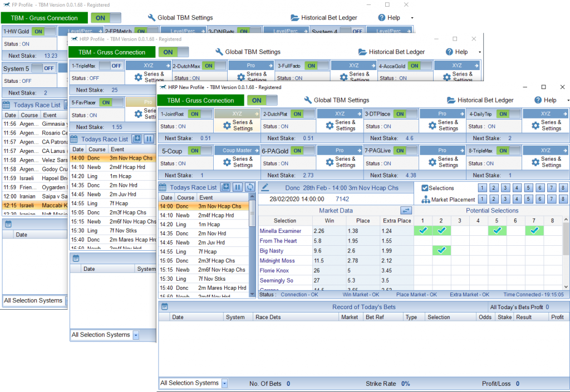This screenshot has height=392, width=570.
Task: Open Series & Settings gear for 1-JointRost
Action: [227, 126]
